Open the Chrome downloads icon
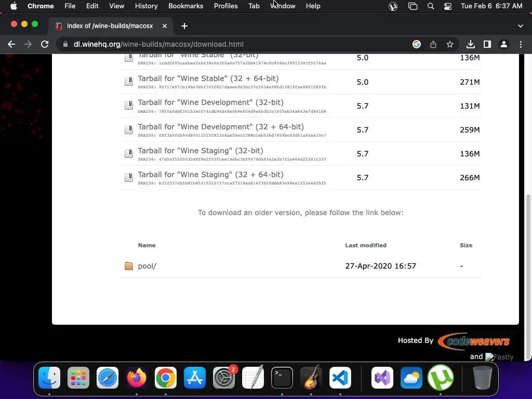 pos(470,44)
